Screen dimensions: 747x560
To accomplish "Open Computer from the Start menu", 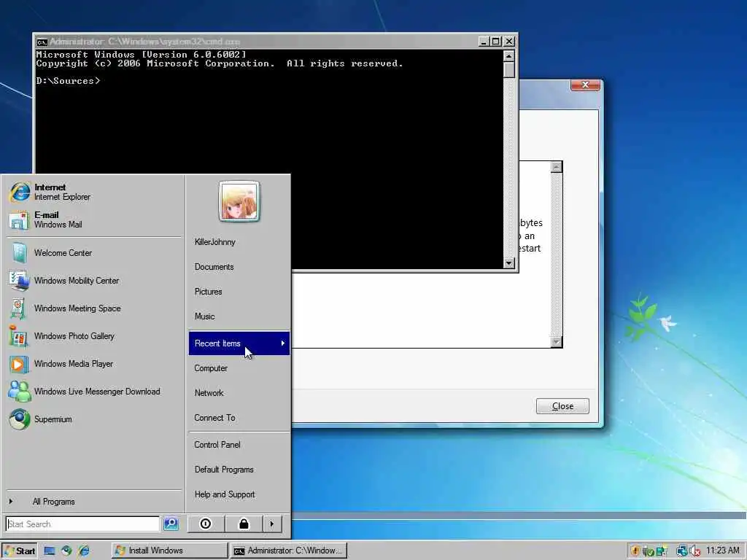I will [x=239, y=368].
